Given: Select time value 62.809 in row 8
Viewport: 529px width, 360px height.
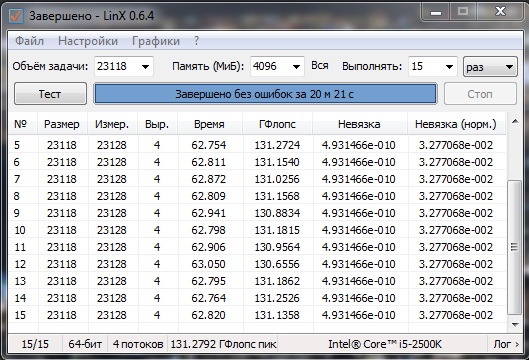Looking at the screenshot, I should coord(209,196).
